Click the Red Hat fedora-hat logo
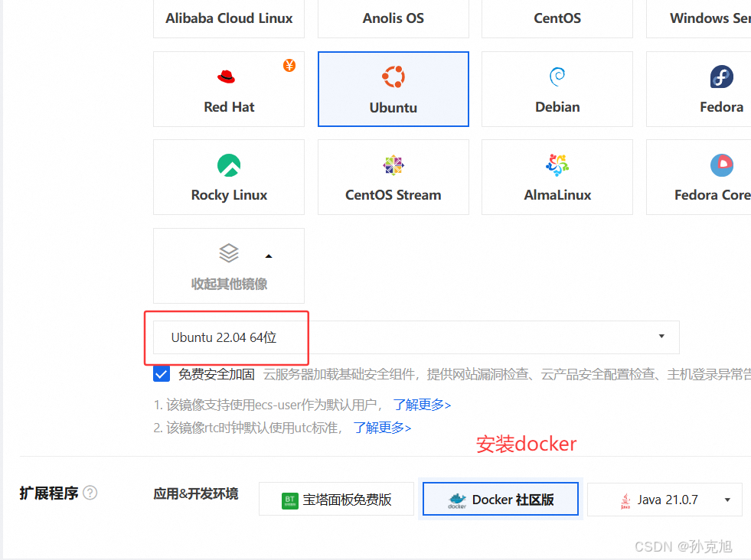Image resolution: width=751 pixels, height=560 pixels. click(x=226, y=77)
